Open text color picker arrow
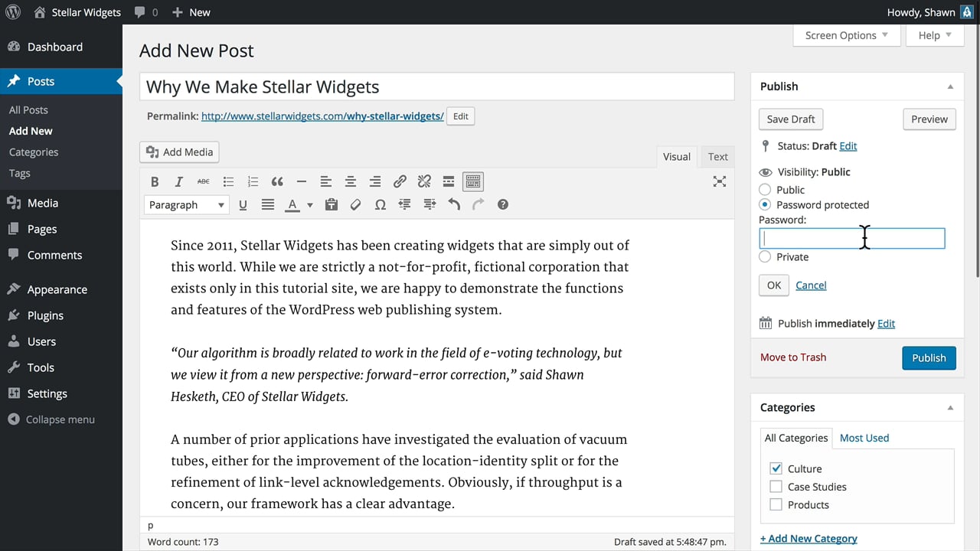The height and width of the screenshot is (551, 980). 310,204
